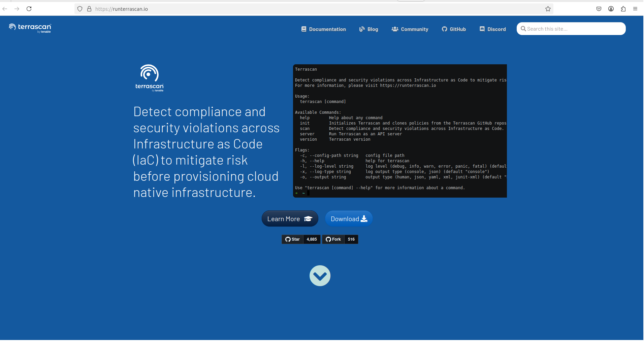Click the 'Detect compliance and' headline text

pyautogui.click(x=199, y=112)
